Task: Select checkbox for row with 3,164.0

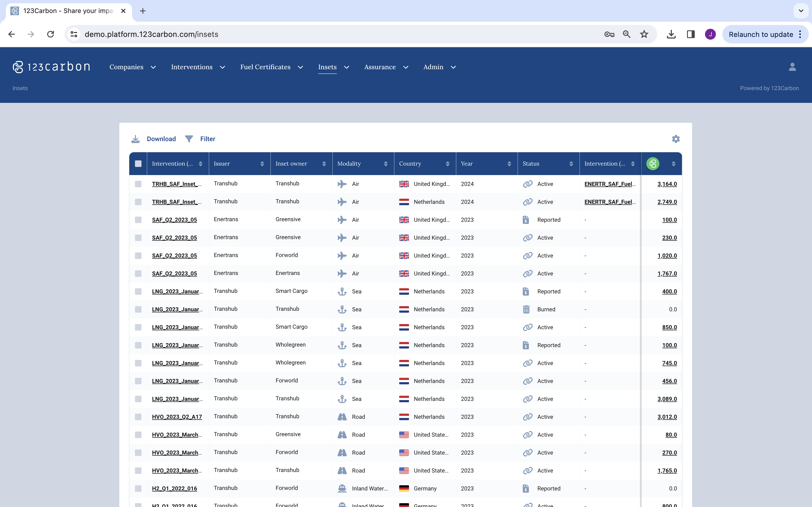Action: (138, 184)
